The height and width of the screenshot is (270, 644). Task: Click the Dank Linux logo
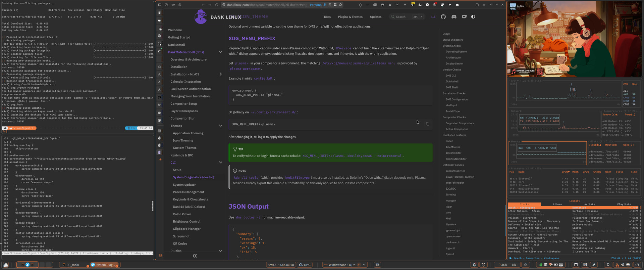[218, 17]
